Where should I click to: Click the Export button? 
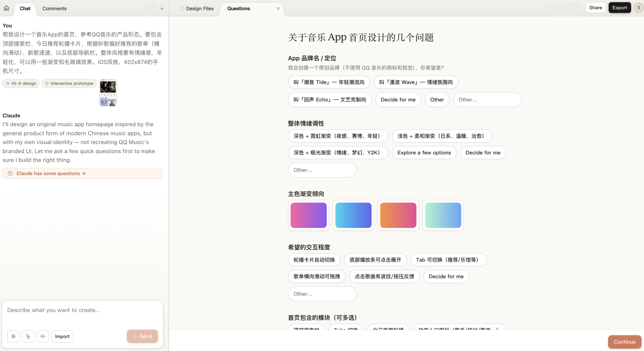click(x=619, y=8)
